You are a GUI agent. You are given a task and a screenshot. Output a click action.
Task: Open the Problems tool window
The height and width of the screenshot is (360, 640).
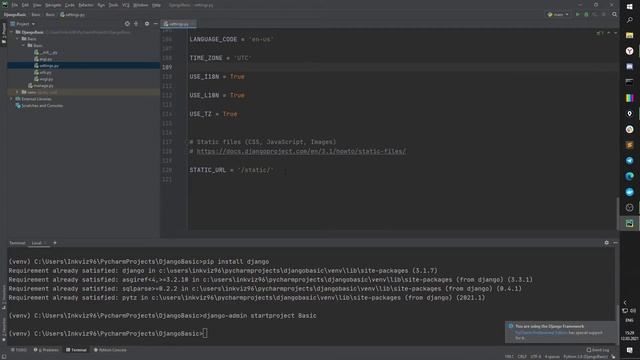click(46, 350)
